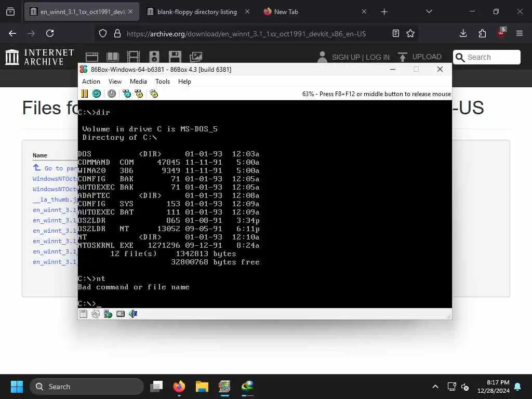Open the 86Box Help menu
The height and width of the screenshot is (399, 532).
click(184, 82)
